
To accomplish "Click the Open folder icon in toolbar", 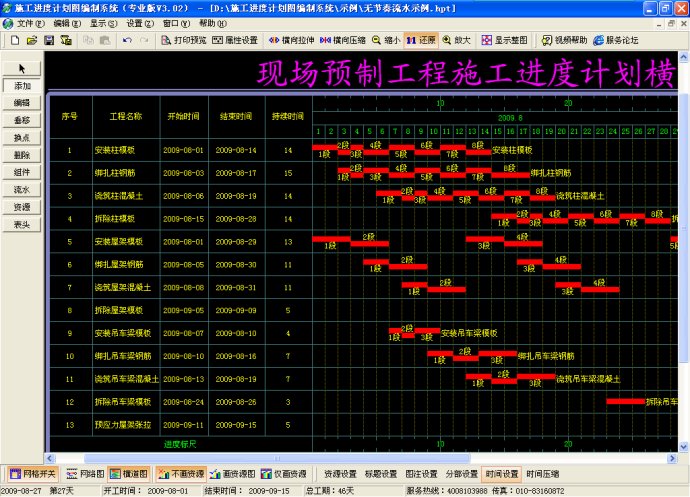I will coord(32,40).
